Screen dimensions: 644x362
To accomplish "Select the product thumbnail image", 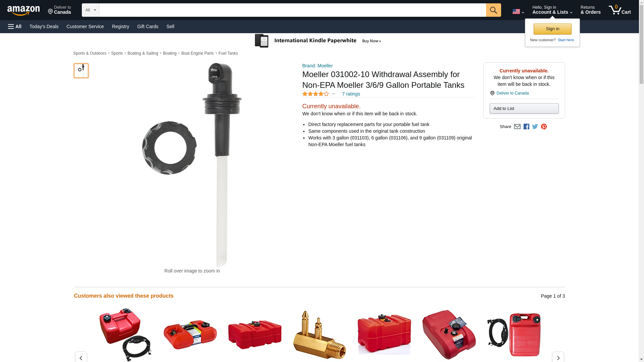I will (81, 71).
